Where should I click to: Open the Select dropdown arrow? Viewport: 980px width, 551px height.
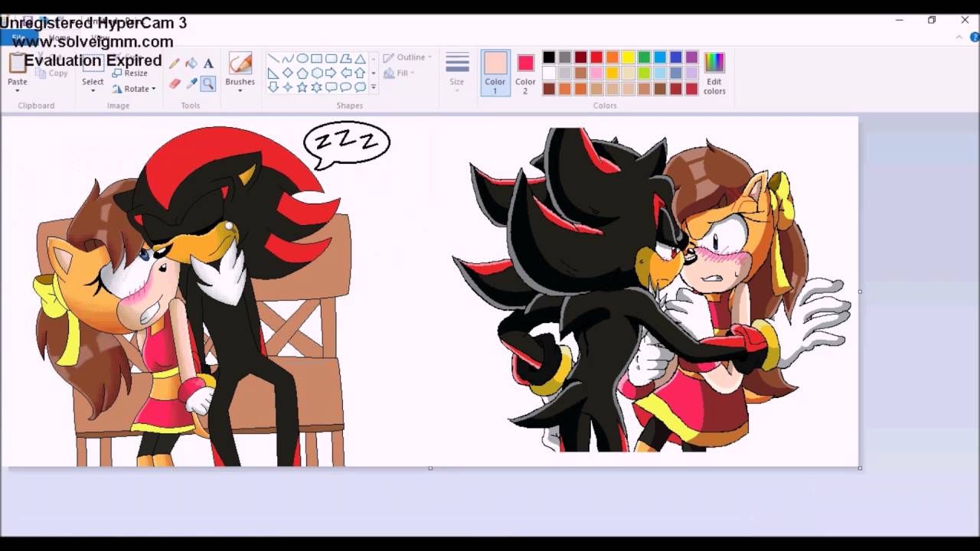point(93,90)
